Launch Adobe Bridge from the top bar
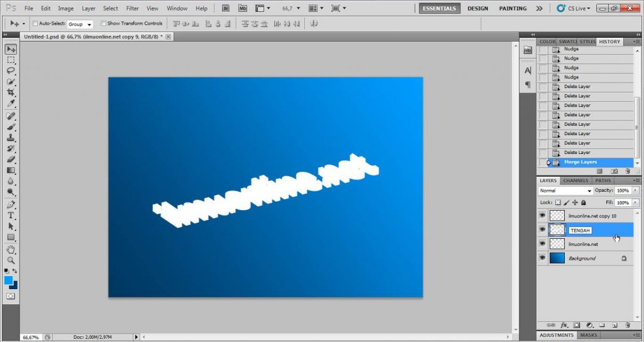 (x=226, y=8)
